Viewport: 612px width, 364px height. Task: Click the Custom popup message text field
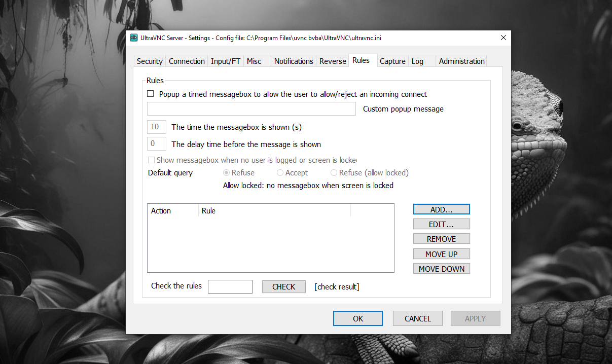pos(251,109)
